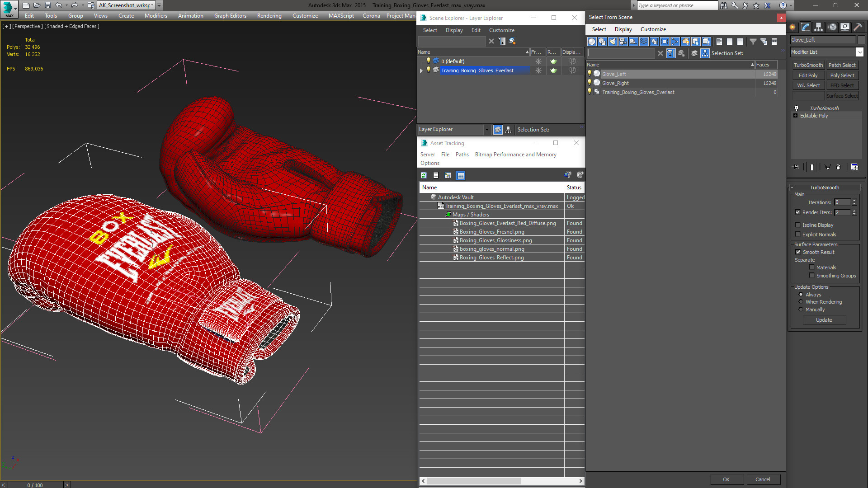Screen dimensions: 868x488
Task: Open the Modifiers menu
Action: 156,16
